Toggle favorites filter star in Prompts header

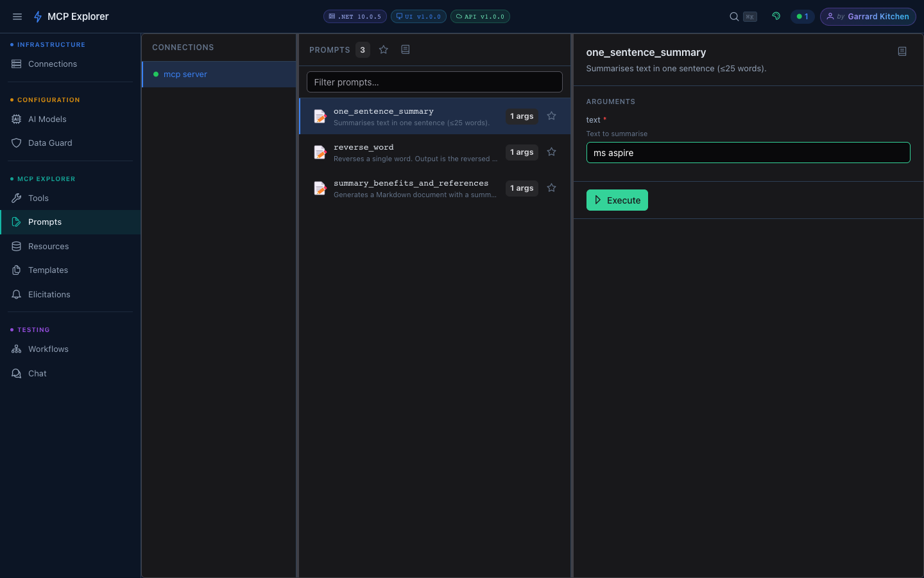[x=384, y=49]
